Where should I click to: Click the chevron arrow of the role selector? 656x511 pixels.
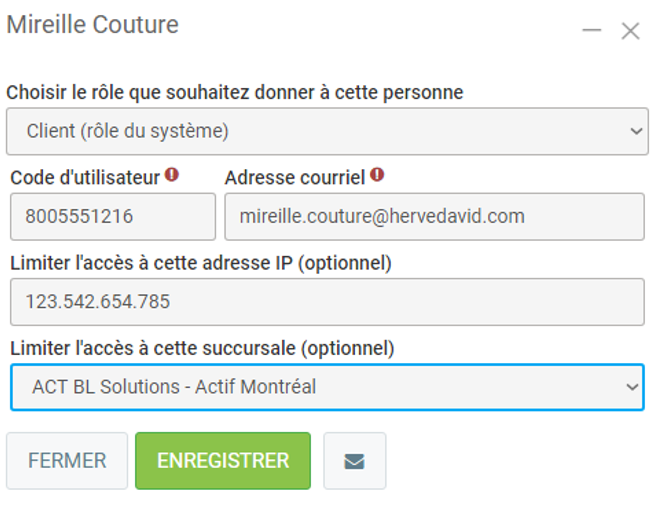tap(637, 131)
